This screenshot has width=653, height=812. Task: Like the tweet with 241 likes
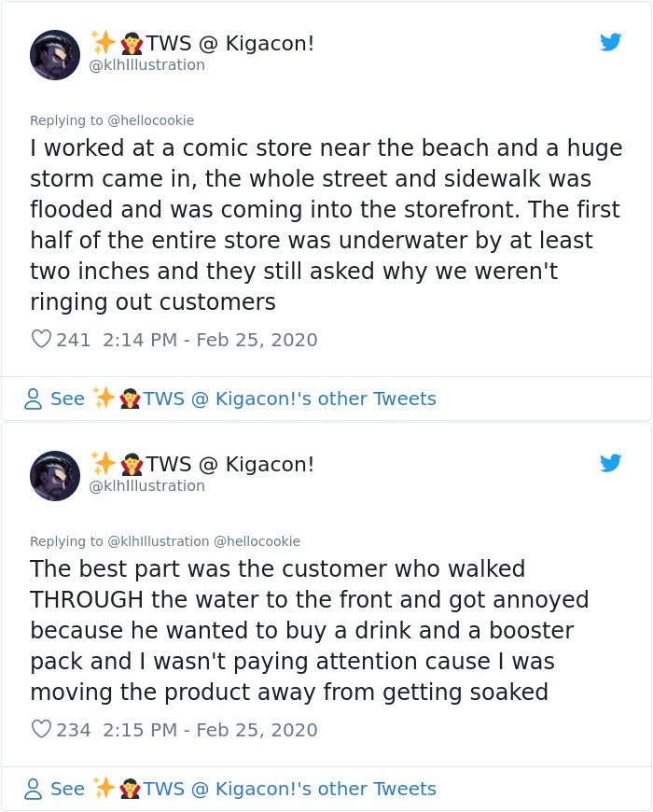point(41,340)
